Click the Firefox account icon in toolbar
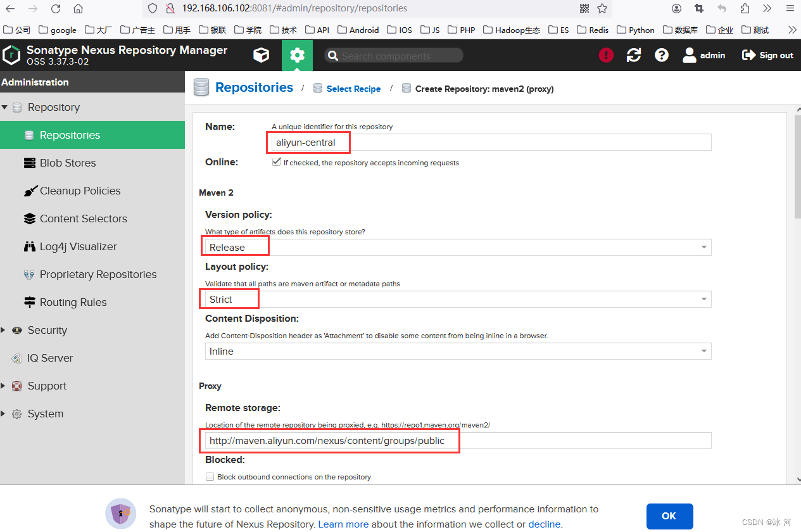This screenshot has height=532, width=801. [677, 9]
